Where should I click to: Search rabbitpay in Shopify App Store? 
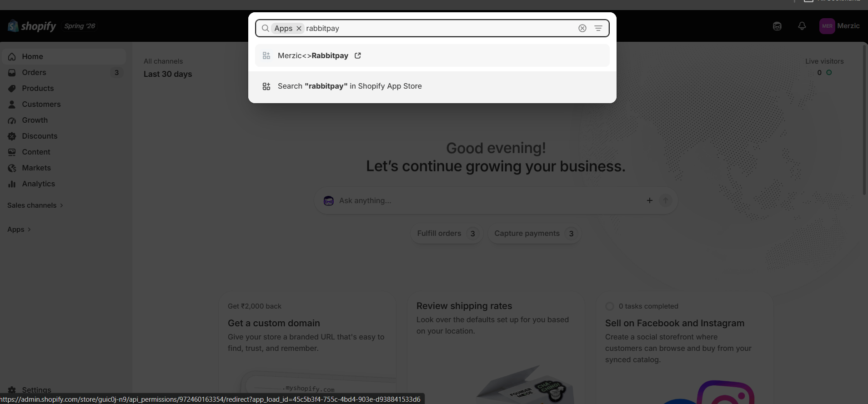click(x=432, y=86)
